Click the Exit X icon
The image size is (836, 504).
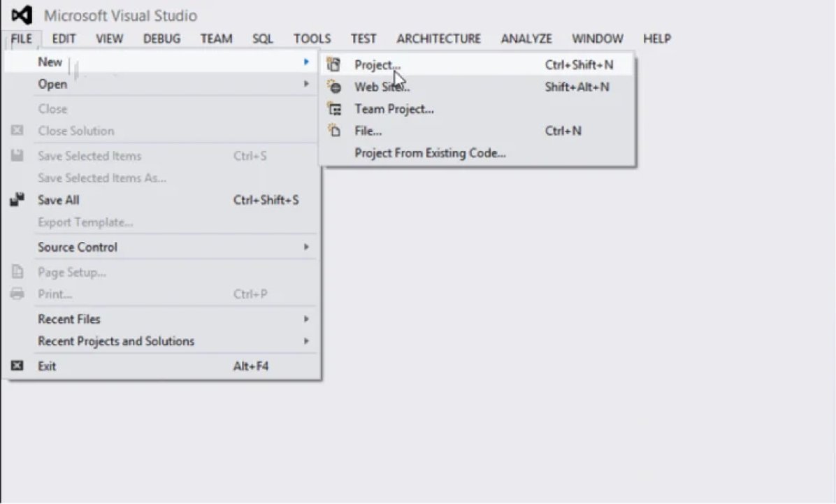coord(17,366)
